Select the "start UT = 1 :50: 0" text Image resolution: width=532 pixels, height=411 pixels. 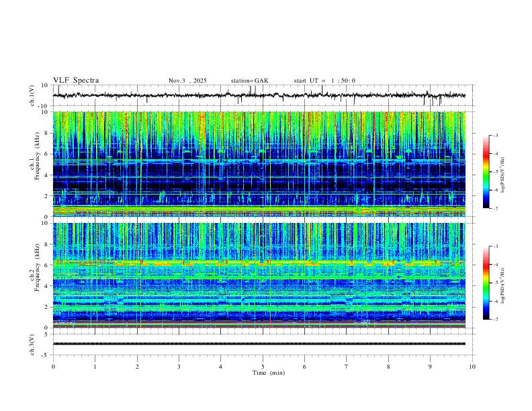pyautogui.click(x=324, y=81)
